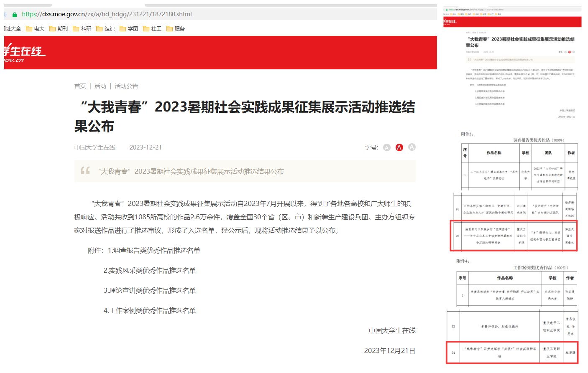Click the green secure lock icon

pyautogui.click(x=15, y=15)
